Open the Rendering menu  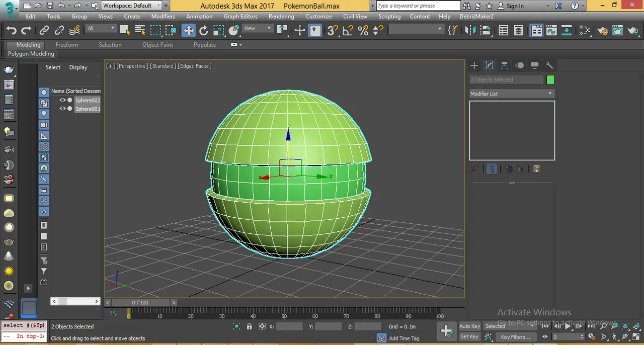coord(281,16)
